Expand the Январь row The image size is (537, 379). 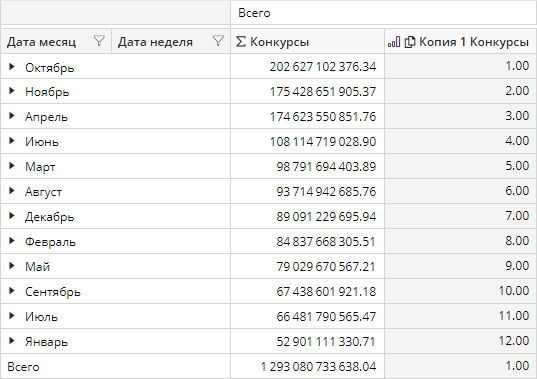12,341
